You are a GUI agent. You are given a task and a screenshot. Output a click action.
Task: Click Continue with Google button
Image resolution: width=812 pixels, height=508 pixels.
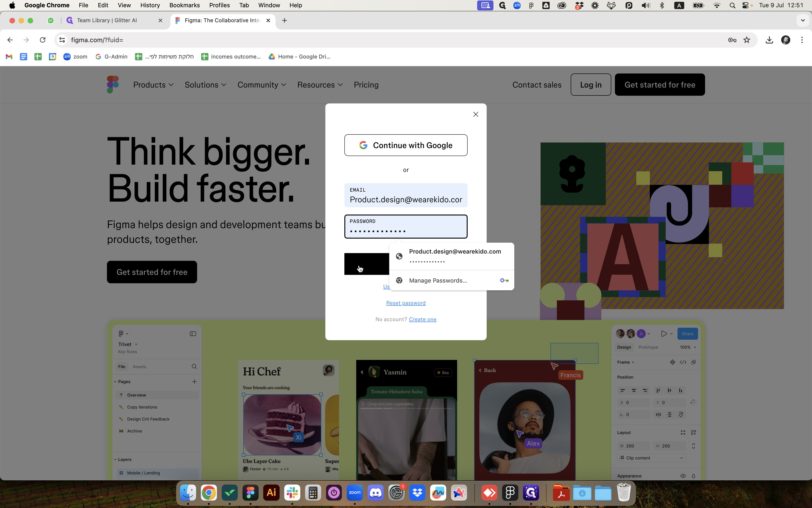[x=406, y=145]
